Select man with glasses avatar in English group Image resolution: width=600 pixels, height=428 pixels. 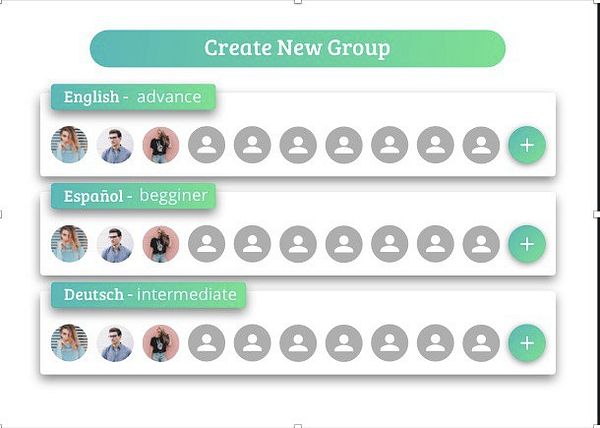(115, 145)
